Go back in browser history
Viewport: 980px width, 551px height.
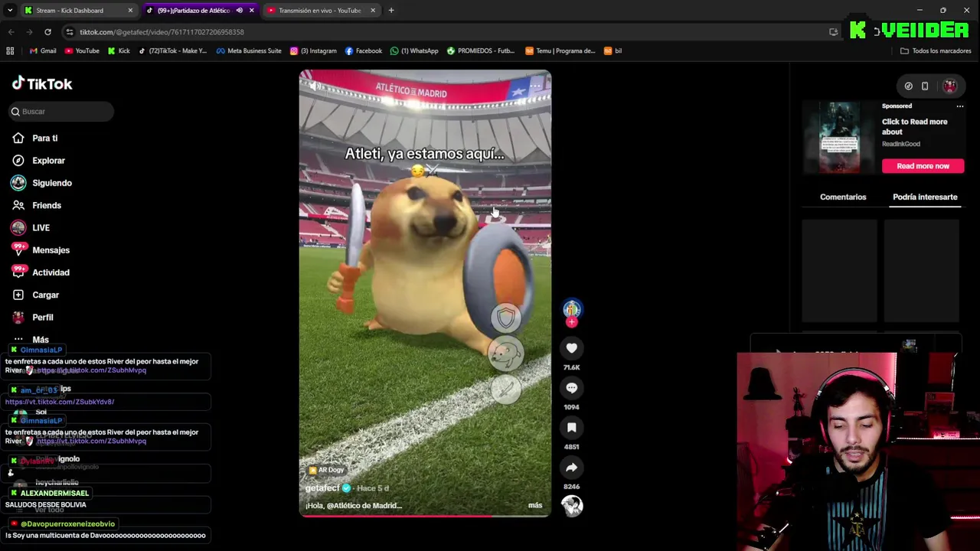tap(11, 32)
